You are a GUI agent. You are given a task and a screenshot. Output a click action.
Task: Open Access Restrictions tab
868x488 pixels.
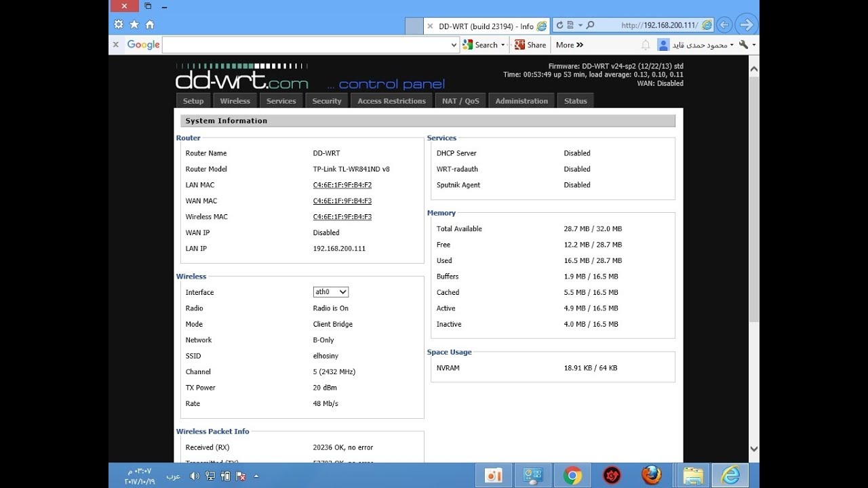[392, 101]
